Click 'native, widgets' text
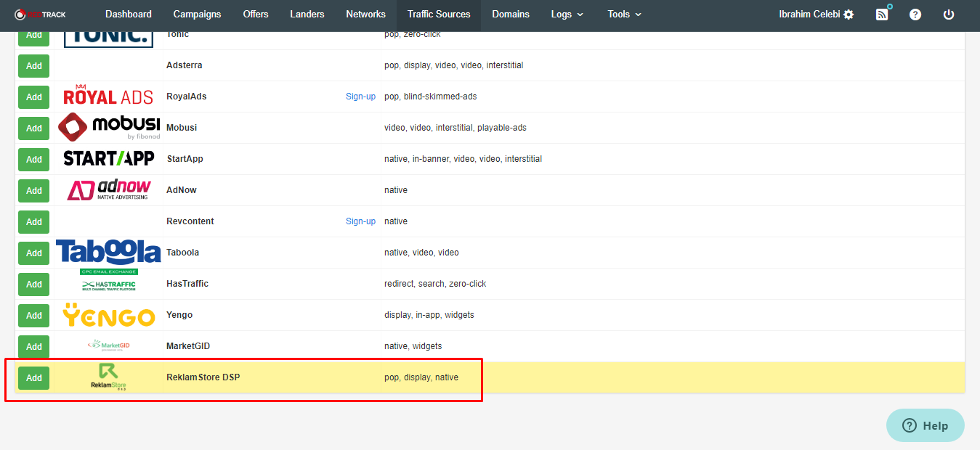 point(413,346)
